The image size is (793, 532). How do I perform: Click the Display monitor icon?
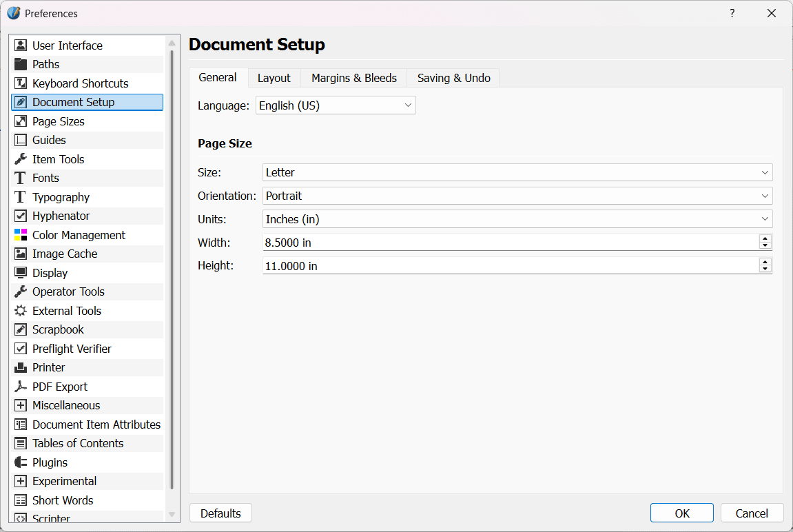(x=21, y=273)
